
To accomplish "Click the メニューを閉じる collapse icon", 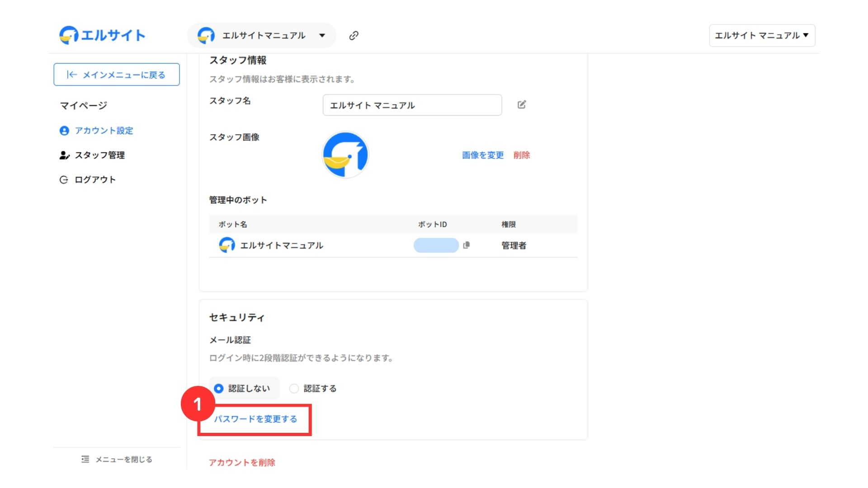I will (85, 459).
